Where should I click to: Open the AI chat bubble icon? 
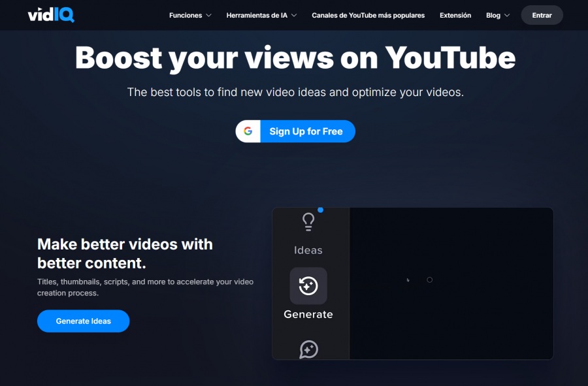click(x=308, y=349)
